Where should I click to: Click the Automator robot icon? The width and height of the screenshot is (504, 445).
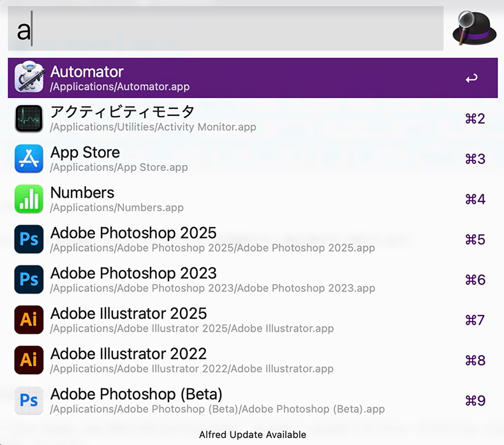point(29,77)
